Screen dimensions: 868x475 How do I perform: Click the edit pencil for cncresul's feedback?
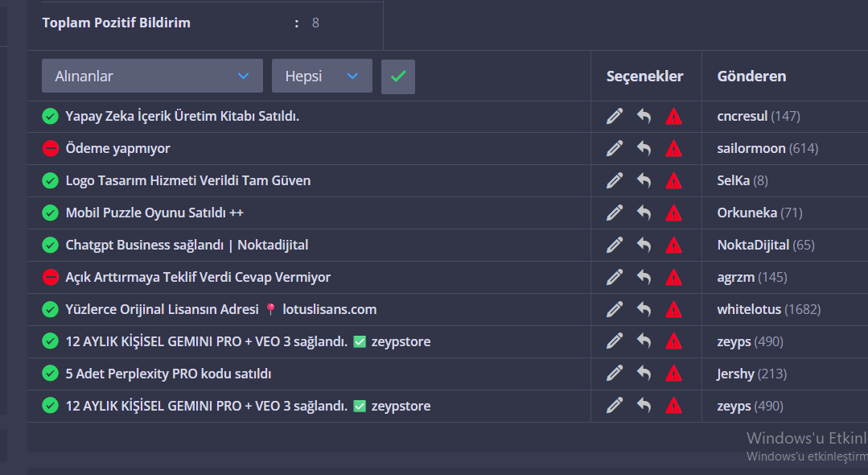[x=615, y=117]
